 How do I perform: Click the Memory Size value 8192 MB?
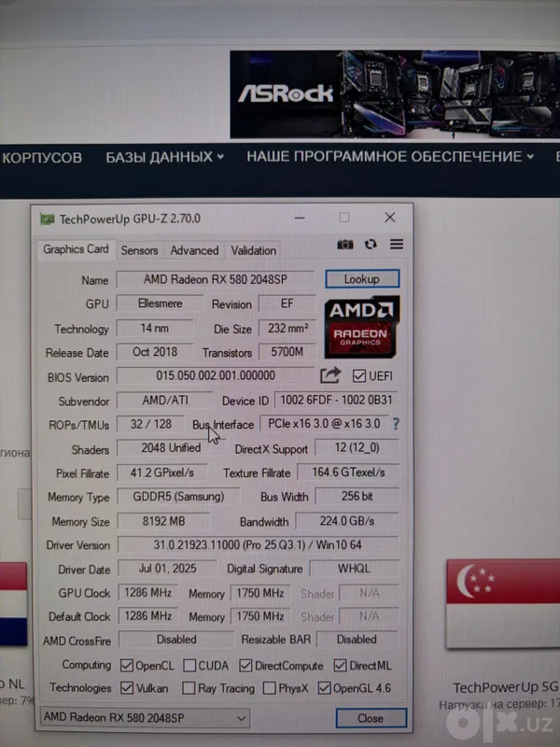pos(163,521)
